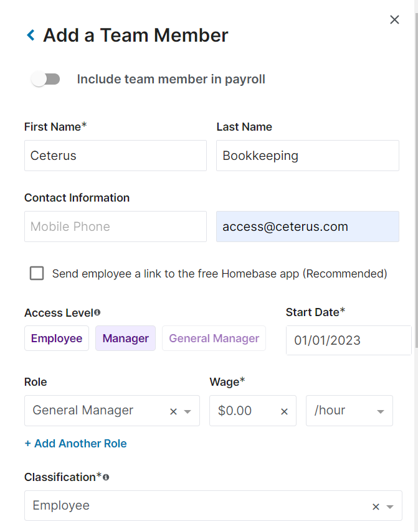Screen dimensions: 418x532
Task: Go back using the blue chevron arrow
Action: point(31,35)
